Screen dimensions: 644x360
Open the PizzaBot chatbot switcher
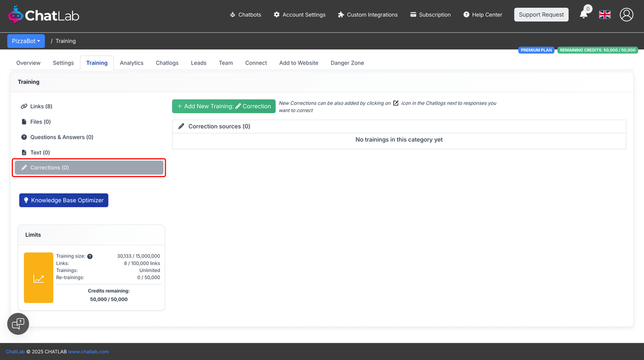(x=26, y=41)
